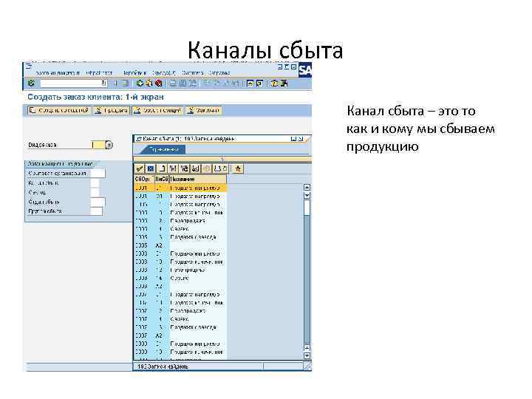Click the Create new session icon
The image size is (532, 399).
(x=250, y=83)
